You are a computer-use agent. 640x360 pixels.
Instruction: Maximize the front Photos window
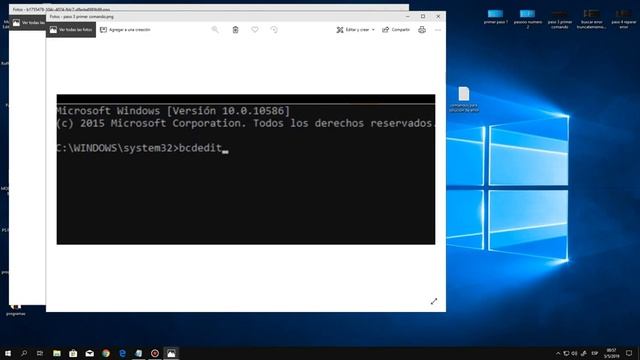423,17
